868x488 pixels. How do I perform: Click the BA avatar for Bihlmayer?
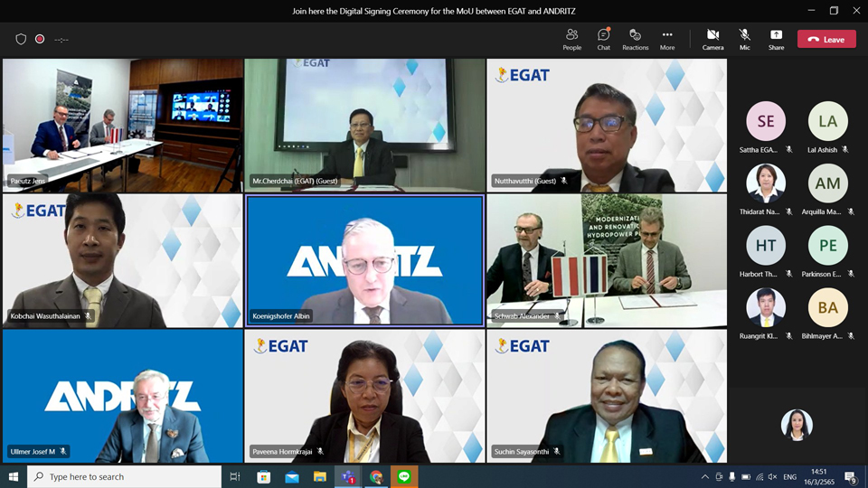point(827,307)
